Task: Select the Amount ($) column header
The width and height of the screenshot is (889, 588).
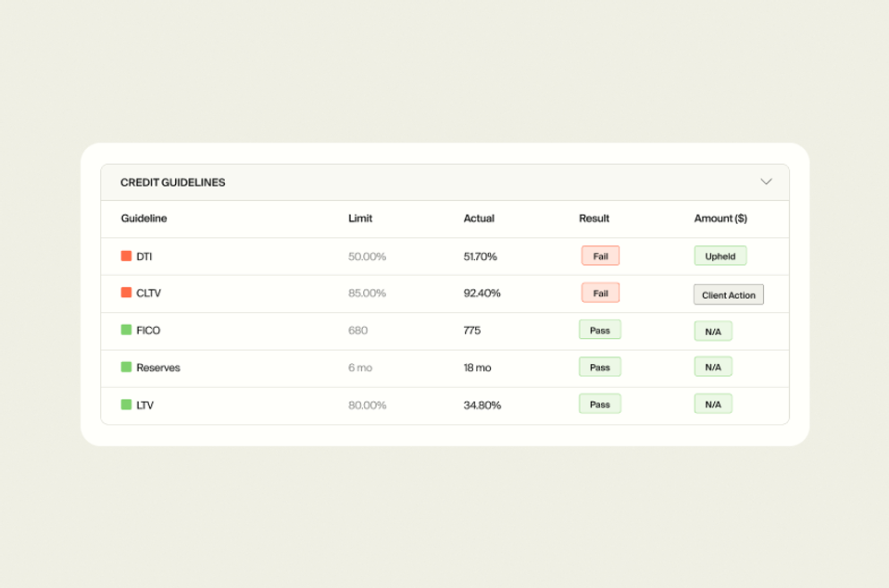Action: [720, 219]
